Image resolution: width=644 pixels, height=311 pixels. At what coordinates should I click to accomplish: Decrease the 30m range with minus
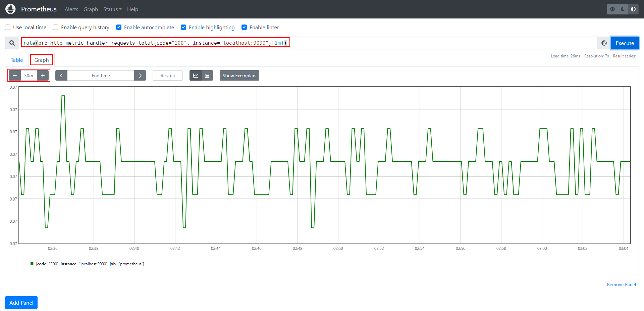[x=15, y=76]
